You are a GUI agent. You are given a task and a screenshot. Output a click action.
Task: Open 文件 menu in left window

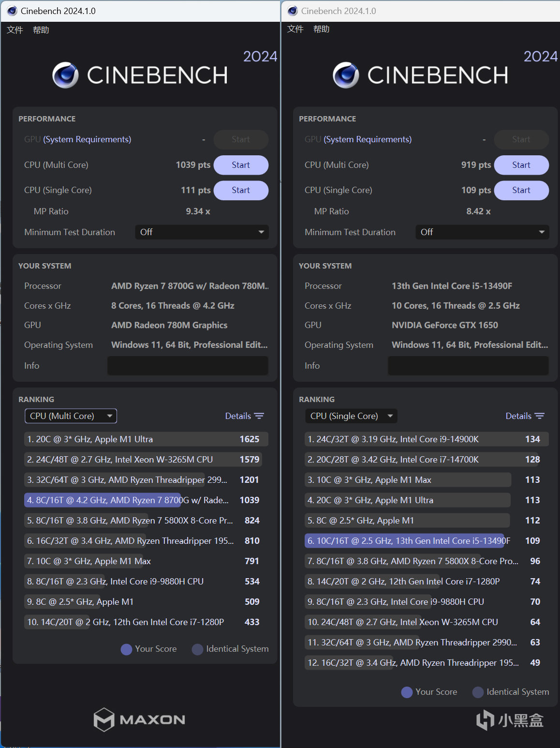point(15,30)
